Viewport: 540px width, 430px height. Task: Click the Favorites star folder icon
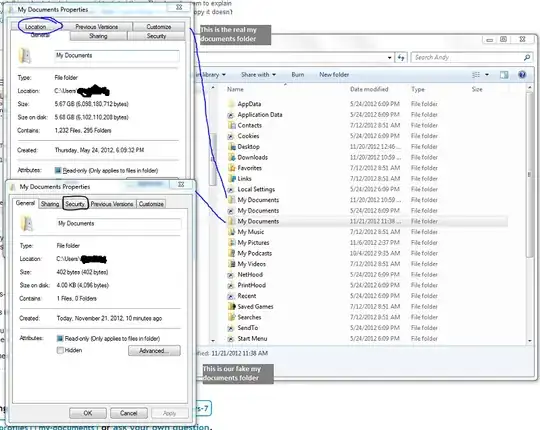tap(231, 168)
